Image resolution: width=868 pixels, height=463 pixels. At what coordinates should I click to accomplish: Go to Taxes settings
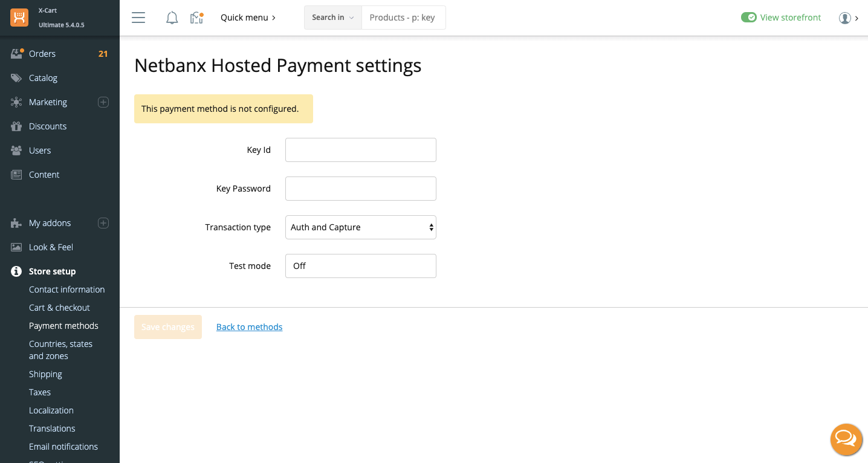40,392
